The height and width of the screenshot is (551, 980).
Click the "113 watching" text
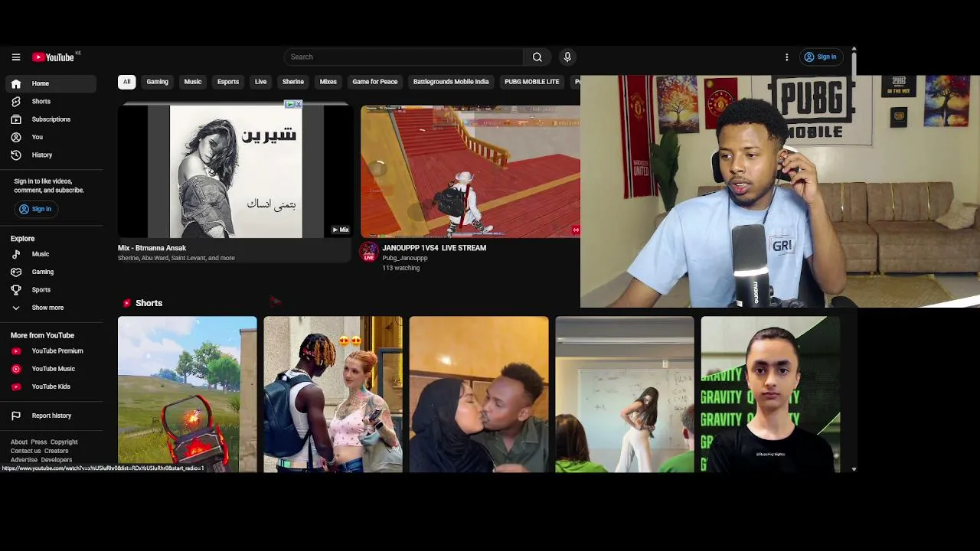point(401,268)
